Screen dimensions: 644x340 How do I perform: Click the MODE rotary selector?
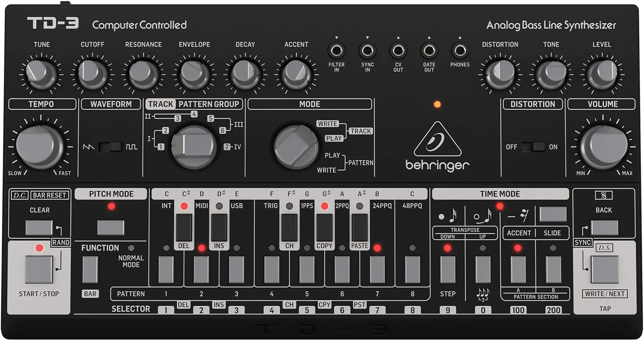coord(296,147)
